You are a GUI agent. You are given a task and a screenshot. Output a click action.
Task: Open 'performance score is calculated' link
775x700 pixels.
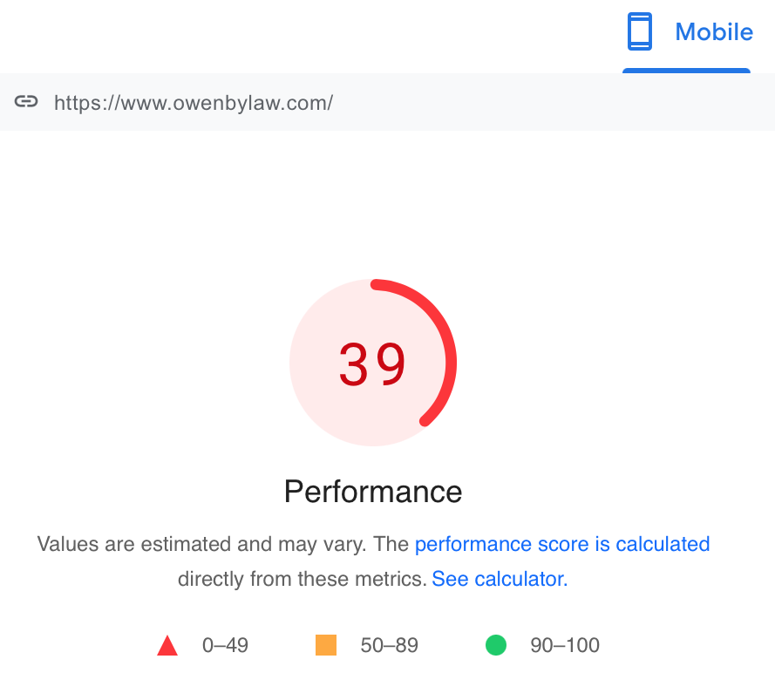tap(562, 545)
